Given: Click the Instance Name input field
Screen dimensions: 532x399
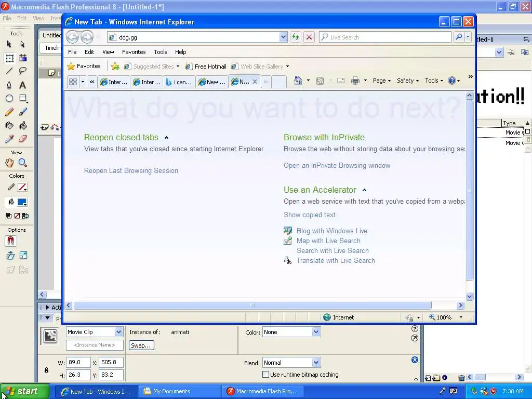Looking at the screenshot, I should [95, 345].
